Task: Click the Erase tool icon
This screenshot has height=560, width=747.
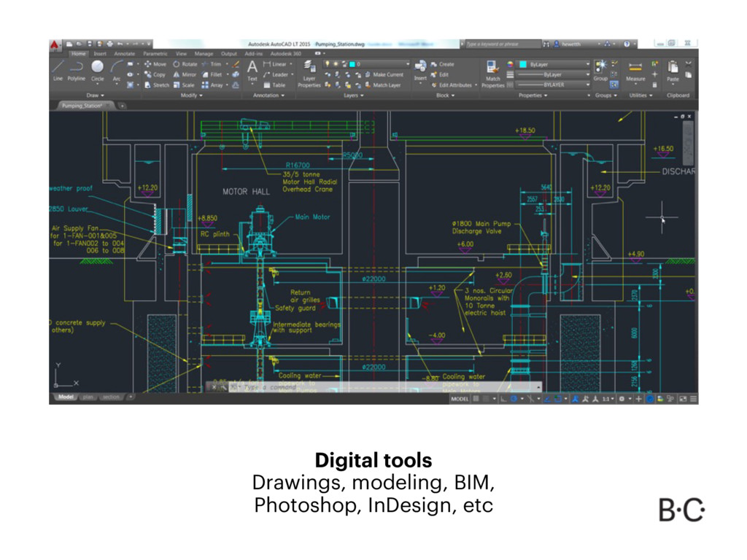Action: click(236, 64)
